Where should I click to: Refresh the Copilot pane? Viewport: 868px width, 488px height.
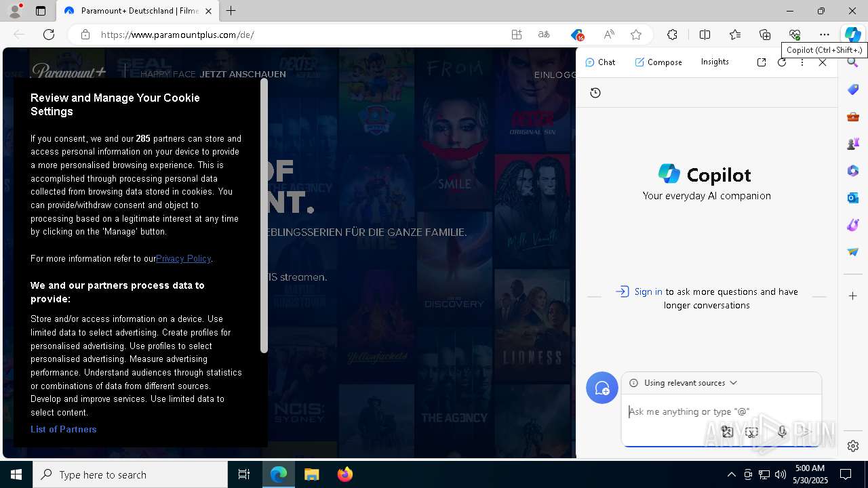coord(782,62)
